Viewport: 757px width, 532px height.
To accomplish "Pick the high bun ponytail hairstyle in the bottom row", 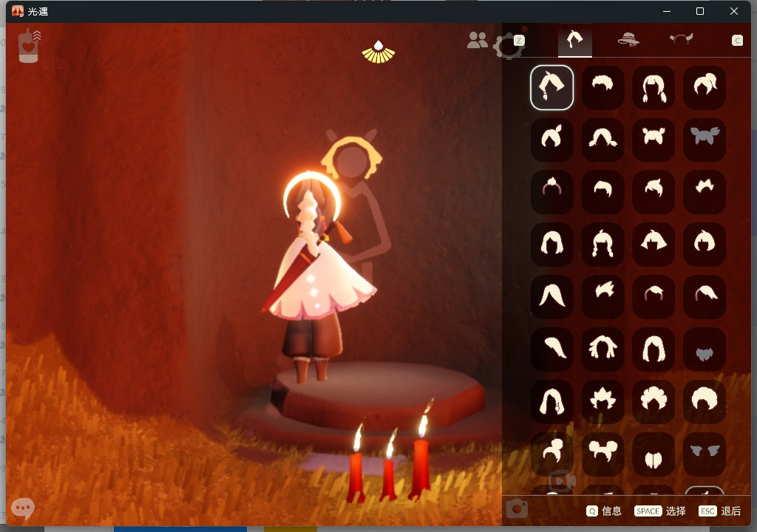I will click(551, 454).
